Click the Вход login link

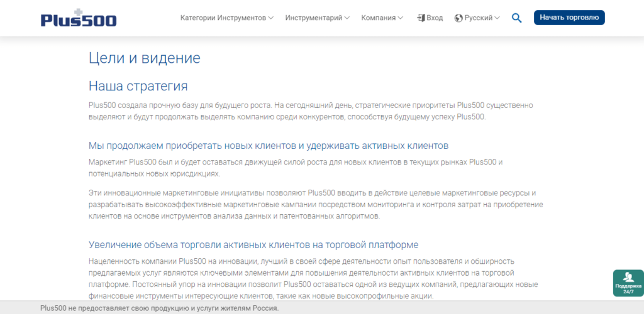point(435,18)
